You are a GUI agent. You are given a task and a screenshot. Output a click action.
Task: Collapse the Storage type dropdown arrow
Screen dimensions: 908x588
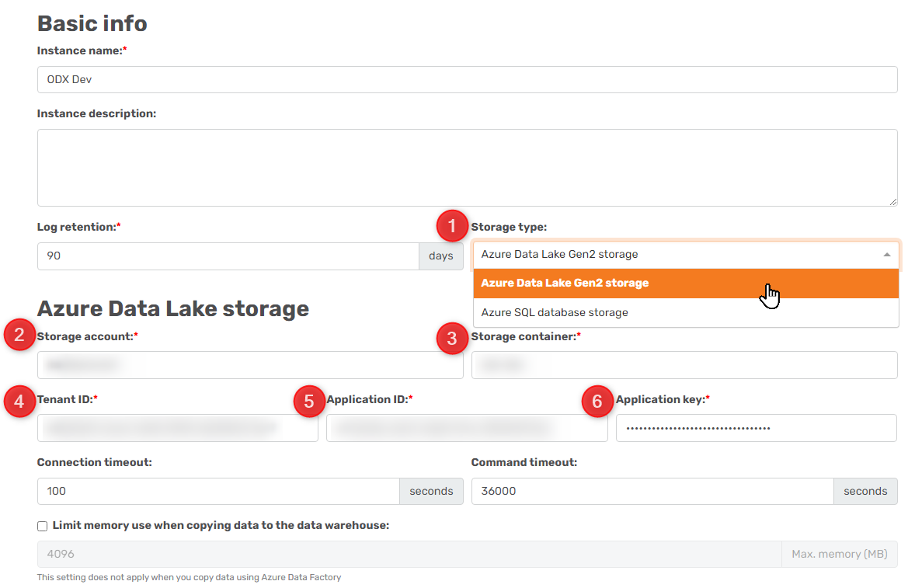pyautogui.click(x=886, y=255)
